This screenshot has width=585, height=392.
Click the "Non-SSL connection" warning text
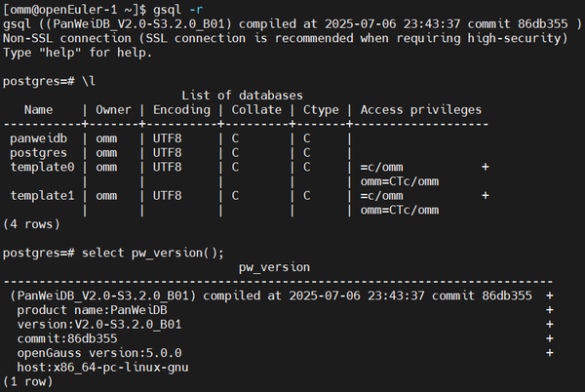click(74, 37)
